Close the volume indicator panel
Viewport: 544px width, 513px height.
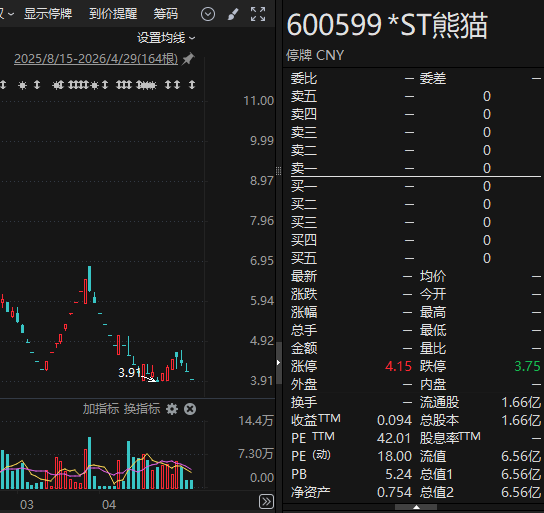[x=190, y=409]
